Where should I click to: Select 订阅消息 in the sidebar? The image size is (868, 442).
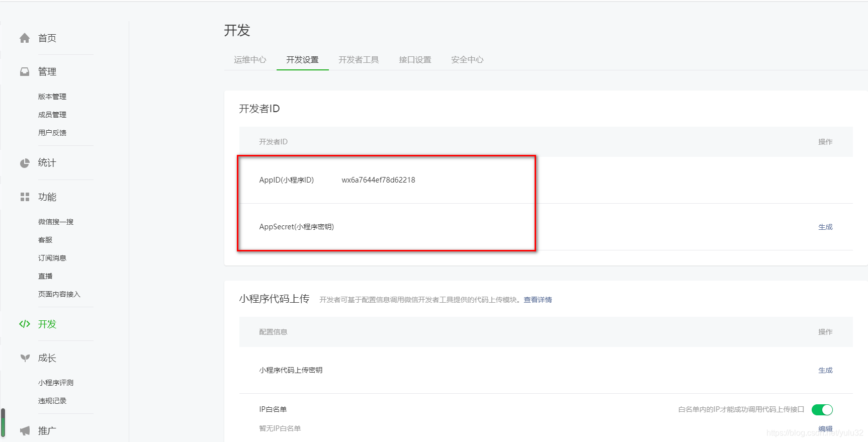(x=52, y=258)
